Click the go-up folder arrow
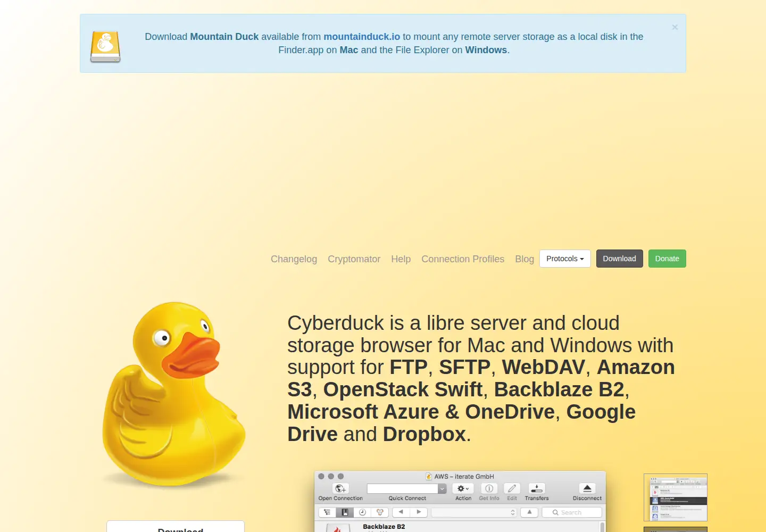 529,512
